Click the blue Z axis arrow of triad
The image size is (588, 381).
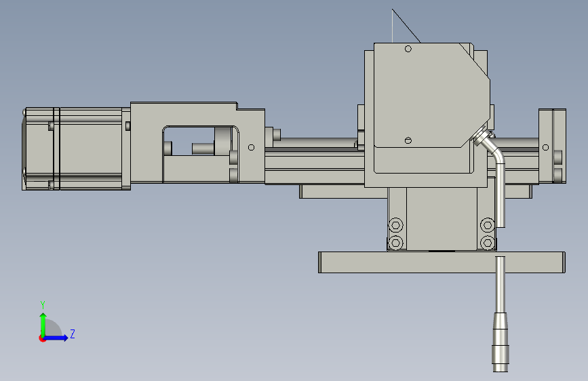[56, 338]
